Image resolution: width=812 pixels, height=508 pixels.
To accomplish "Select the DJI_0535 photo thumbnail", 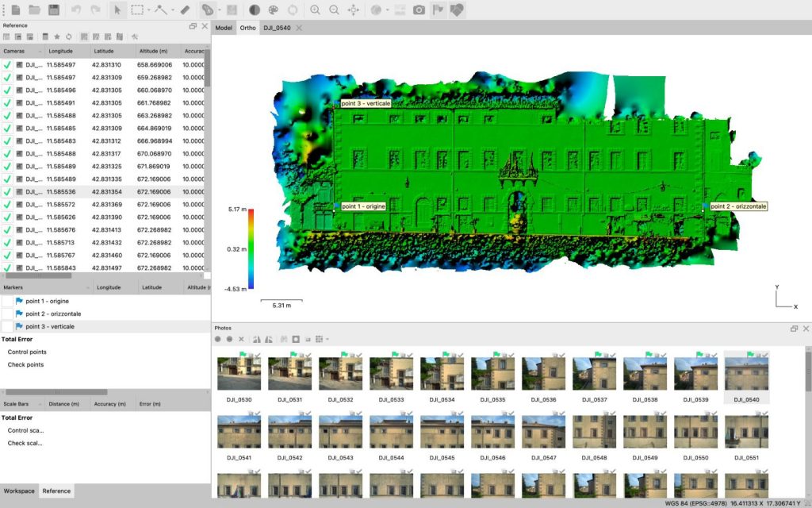I will click(x=492, y=374).
